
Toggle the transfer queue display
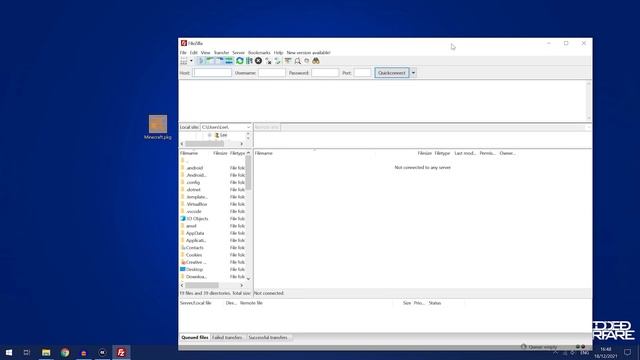point(229,61)
